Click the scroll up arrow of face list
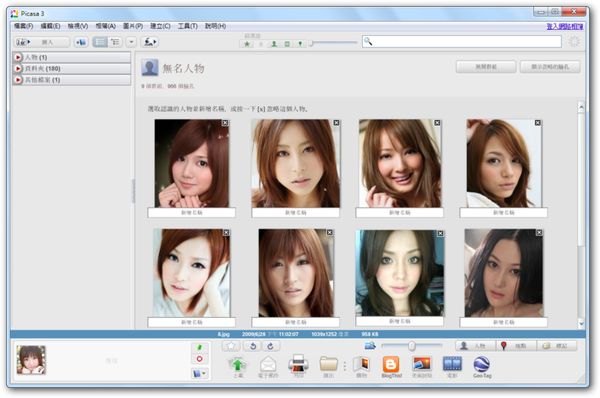The width and height of the screenshot is (600, 398). tap(581, 107)
